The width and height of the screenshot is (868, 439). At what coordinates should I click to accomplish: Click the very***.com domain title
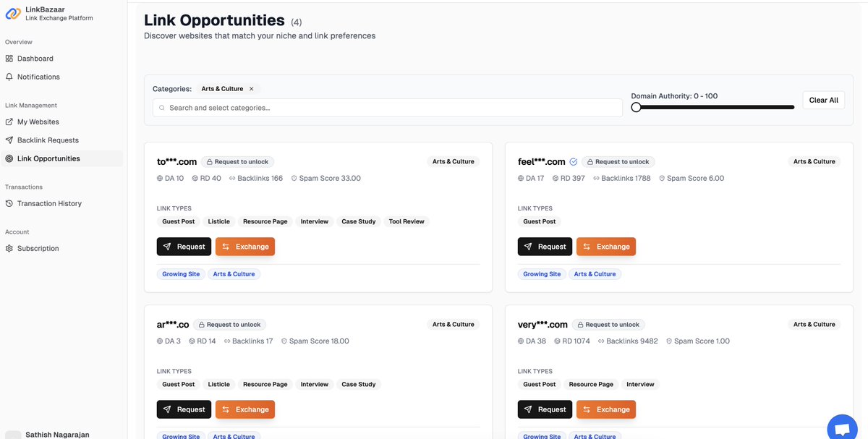point(542,325)
